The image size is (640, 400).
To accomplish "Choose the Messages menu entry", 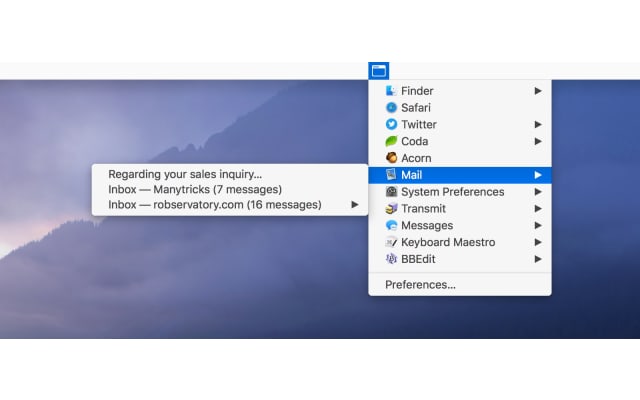I will (460, 225).
